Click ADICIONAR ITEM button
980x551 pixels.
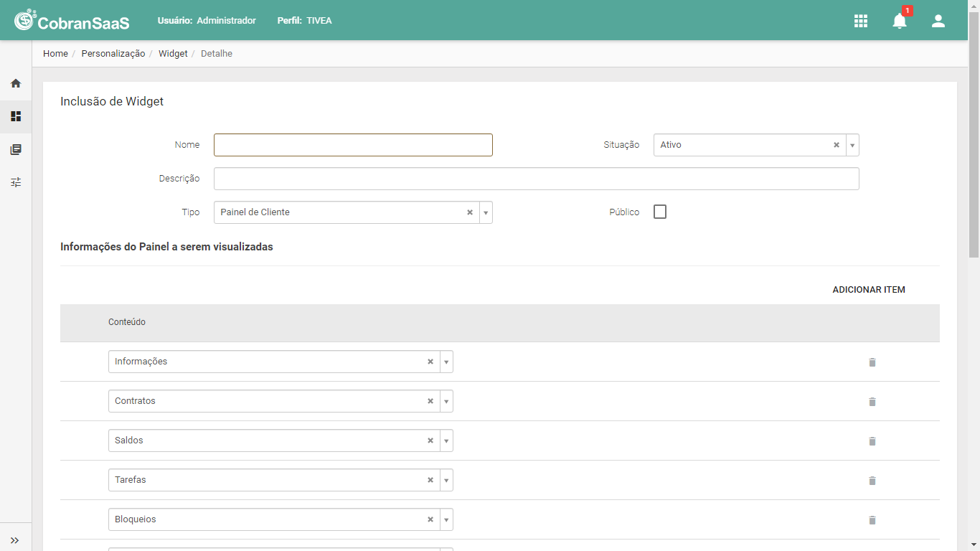coord(869,290)
